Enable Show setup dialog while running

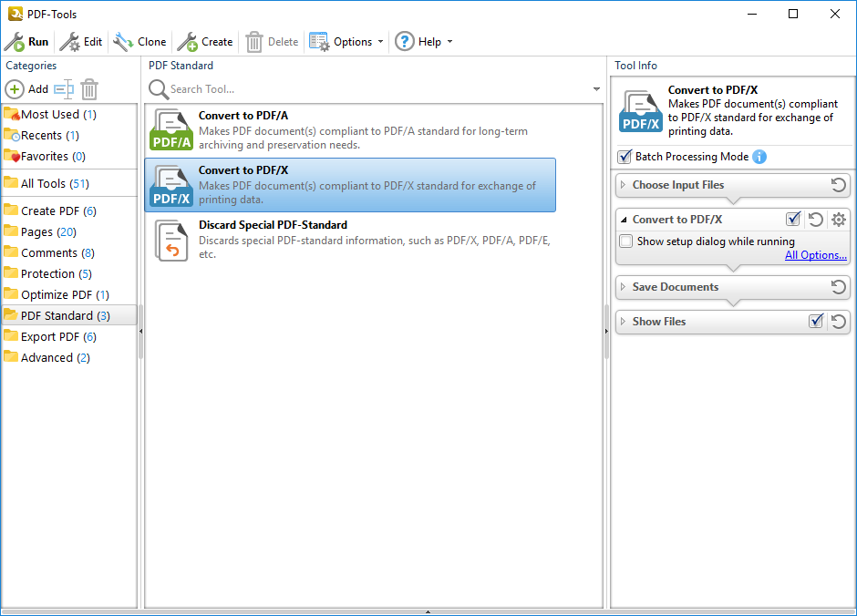coord(626,241)
